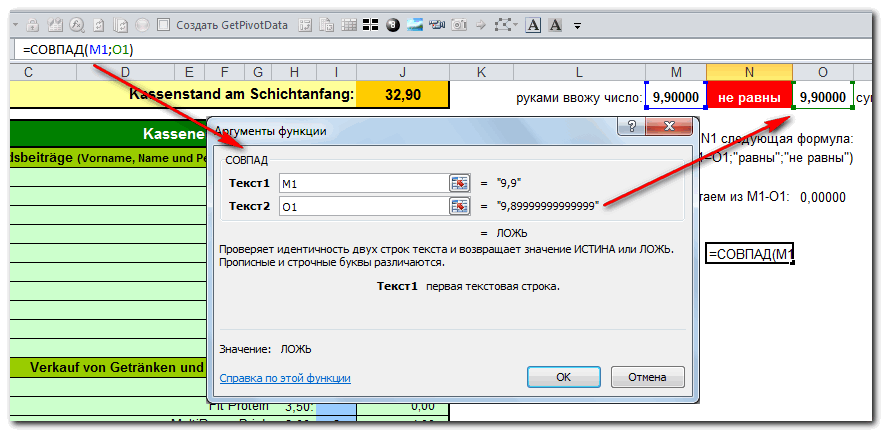
Task: Click the dialog help question mark button
Action: 631,126
